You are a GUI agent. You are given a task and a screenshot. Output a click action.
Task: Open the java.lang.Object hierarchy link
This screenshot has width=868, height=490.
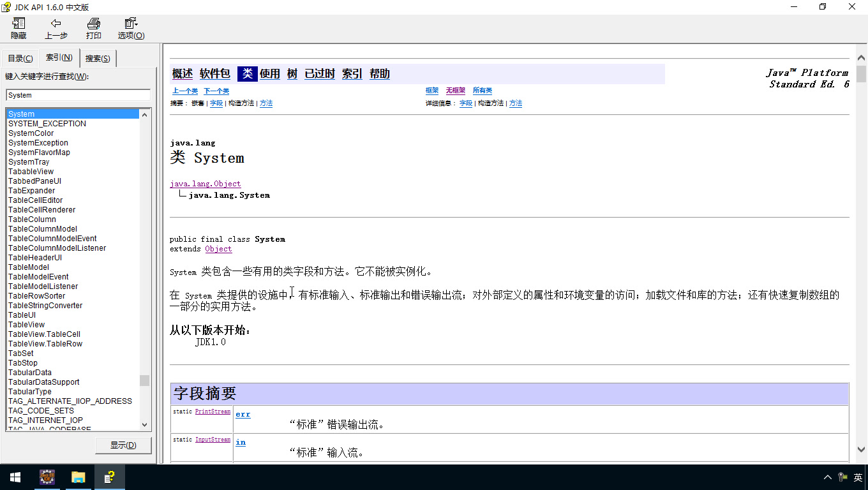point(206,184)
